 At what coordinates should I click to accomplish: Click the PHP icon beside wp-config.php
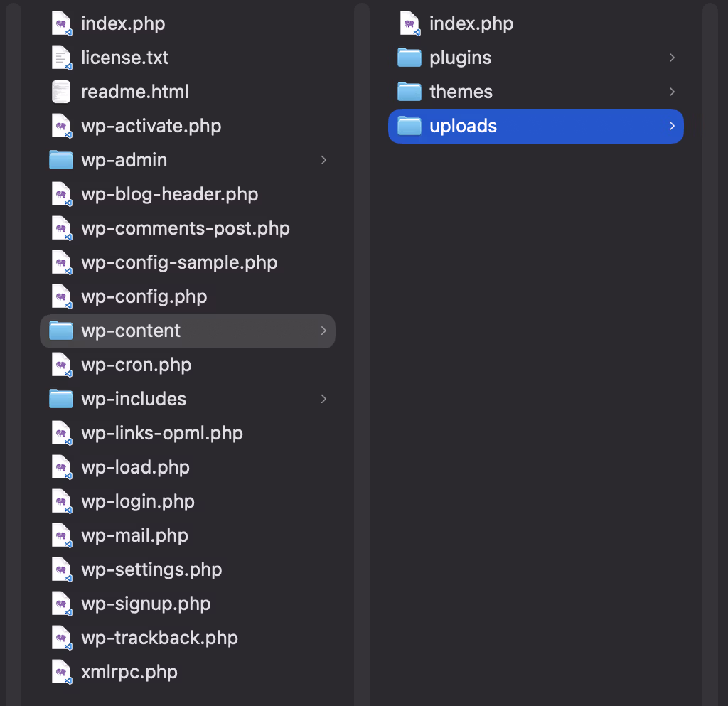pyautogui.click(x=61, y=296)
